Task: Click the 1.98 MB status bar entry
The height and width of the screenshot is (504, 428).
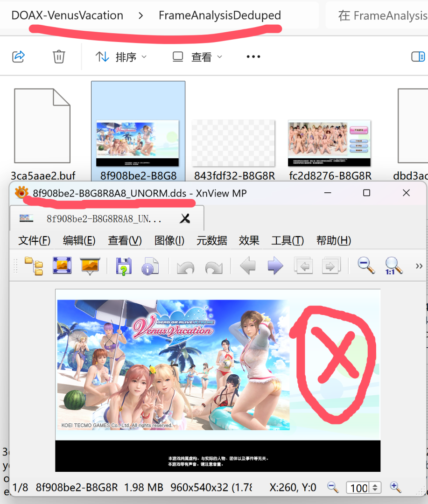Action: 143,488
